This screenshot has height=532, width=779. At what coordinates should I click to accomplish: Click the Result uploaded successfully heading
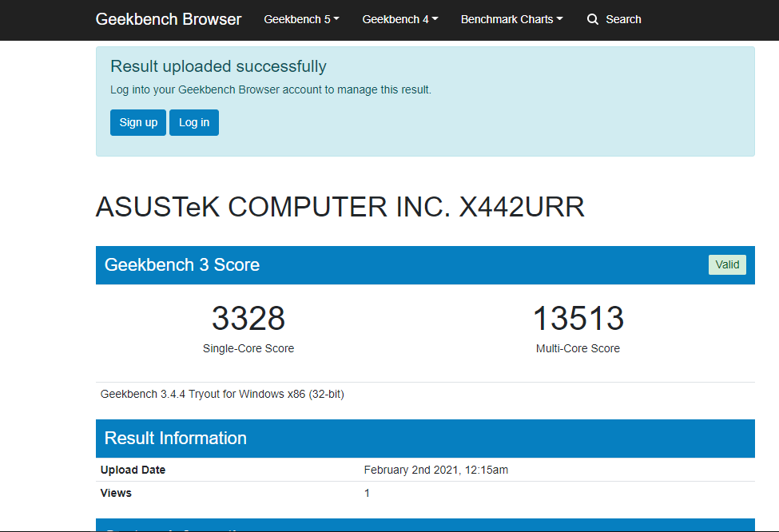(x=218, y=66)
